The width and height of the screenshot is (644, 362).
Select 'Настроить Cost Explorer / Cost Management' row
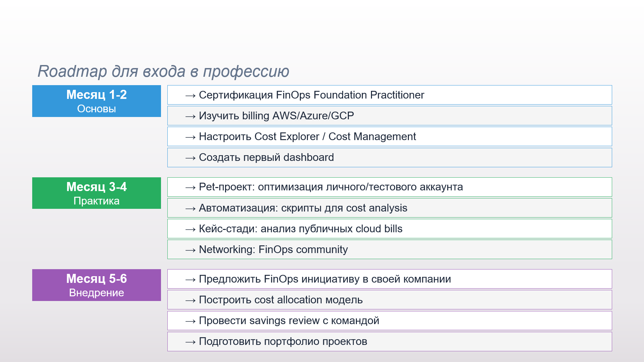coord(307,136)
